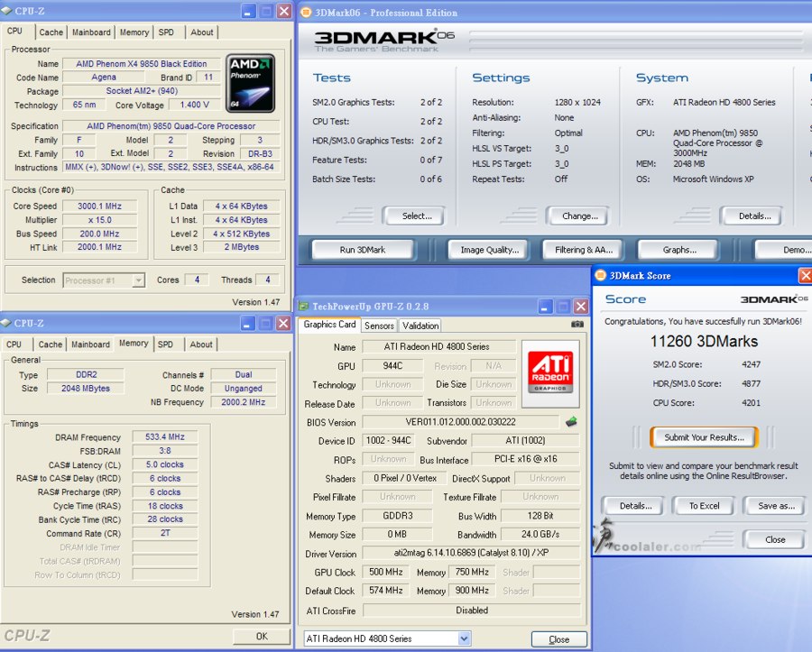Start benchmark with Run 3DMark button
This screenshot has height=652, width=812.
coord(363,250)
